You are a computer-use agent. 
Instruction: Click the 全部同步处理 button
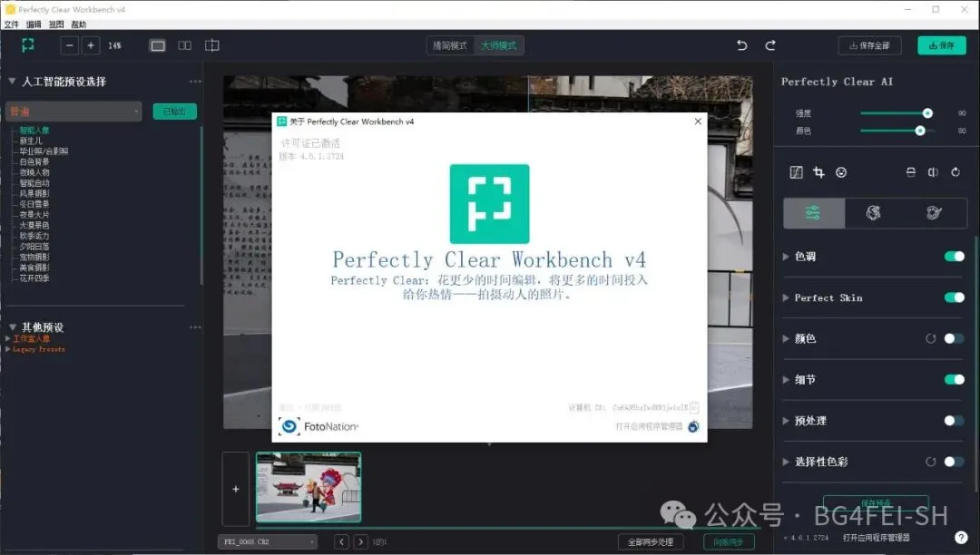pyautogui.click(x=651, y=542)
